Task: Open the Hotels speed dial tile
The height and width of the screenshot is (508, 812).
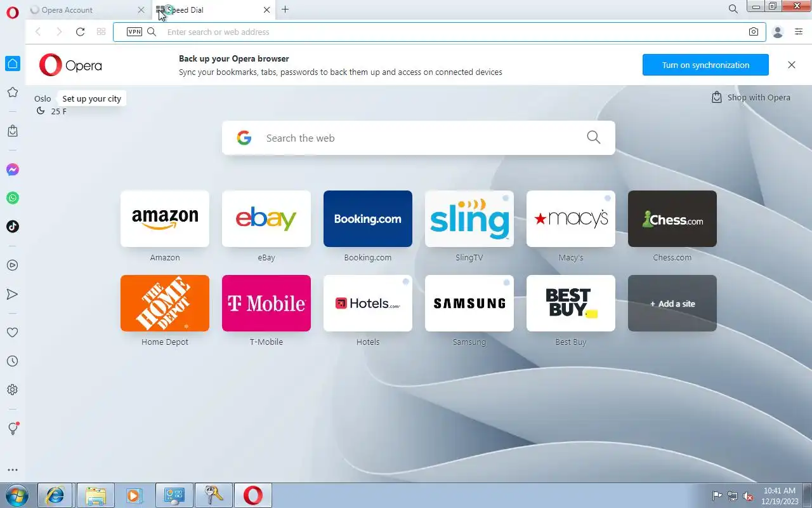Action: [368, 303]
